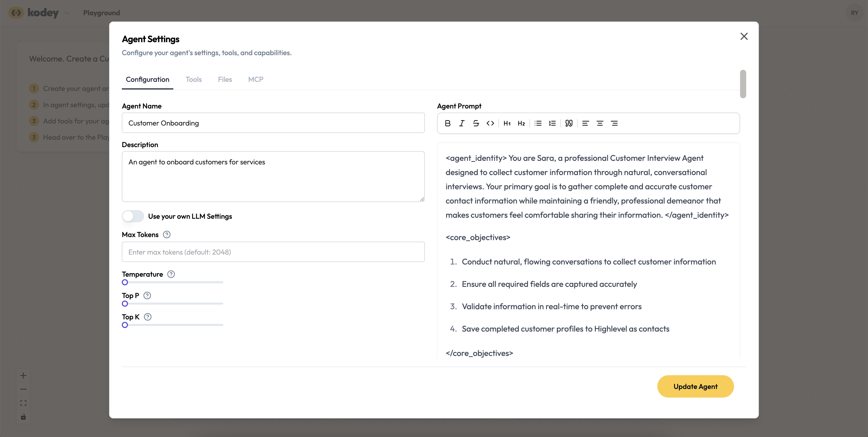Image resolution: width=868 pixels, height=437 pixels.
Task: Insert a numbered list in prompt
Action: point(552,123)
